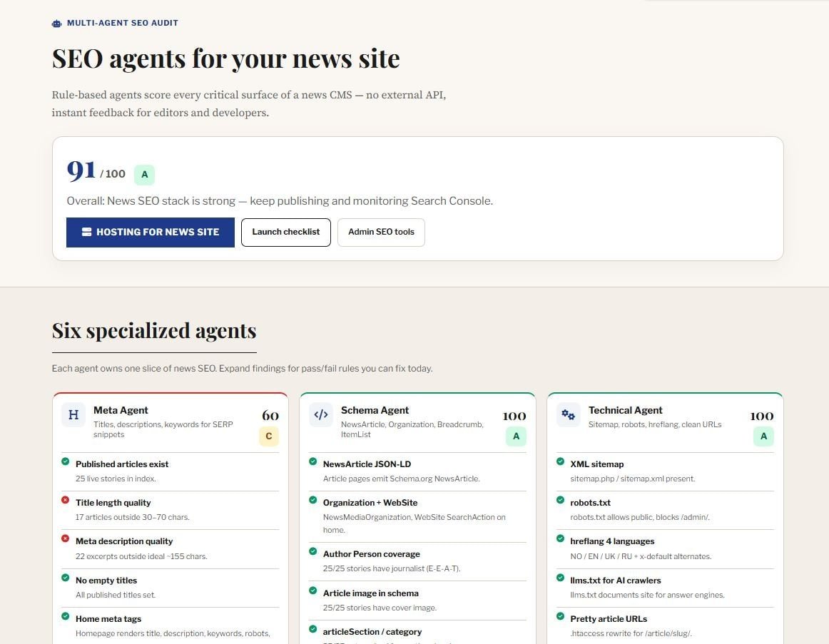The width and height of the screenshot is (829, 644).
Task: Click the Schema Agent score 100
Action: click(514, 416)
